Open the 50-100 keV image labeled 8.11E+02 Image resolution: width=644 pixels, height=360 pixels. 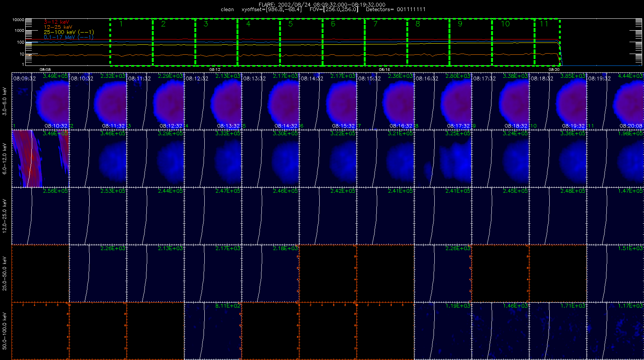pyautogui.click(x=213, y=331)
